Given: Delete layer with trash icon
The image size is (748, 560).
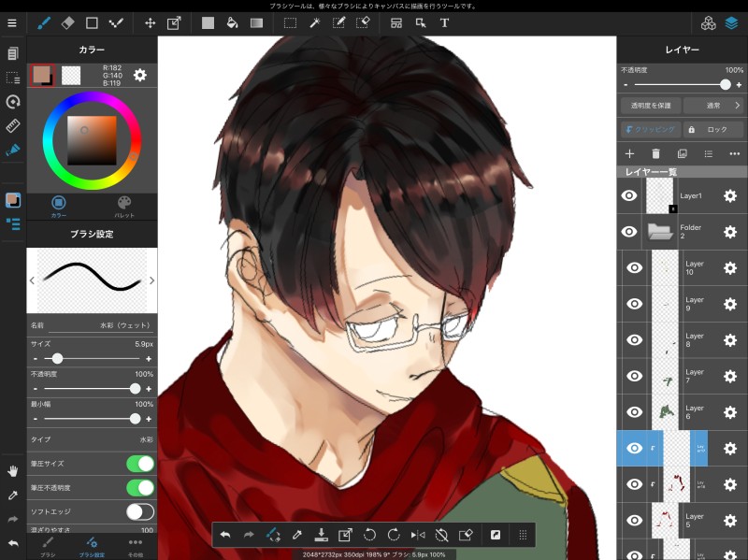Looking at the screenshot, I should [655, 153].
